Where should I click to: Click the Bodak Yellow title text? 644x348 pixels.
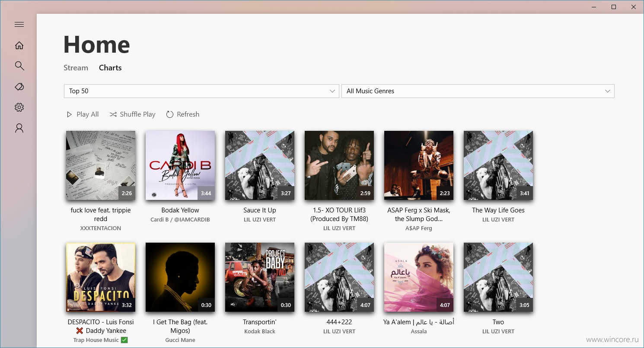tap(180, 210)
